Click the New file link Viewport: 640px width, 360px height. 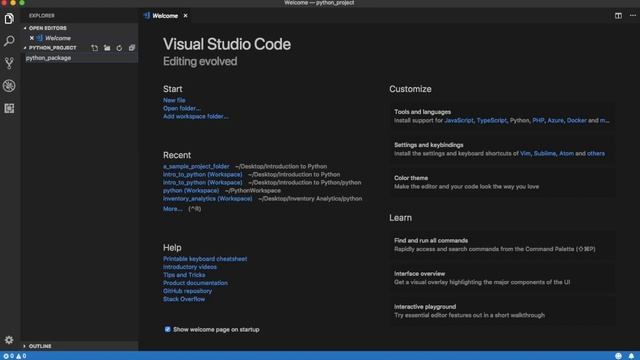tap(174, 100)
